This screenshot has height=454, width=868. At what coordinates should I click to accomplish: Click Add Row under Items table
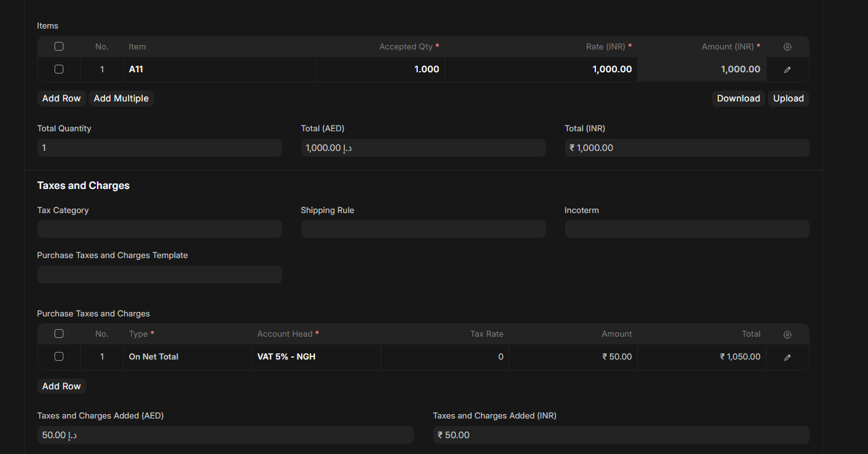click(x=62, y=98)
